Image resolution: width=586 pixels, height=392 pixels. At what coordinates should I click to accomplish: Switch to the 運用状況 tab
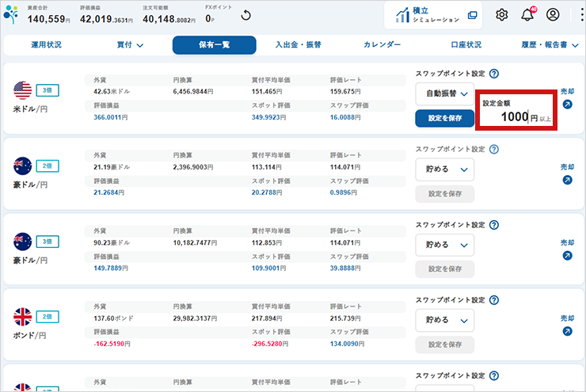tap(47, 45)
